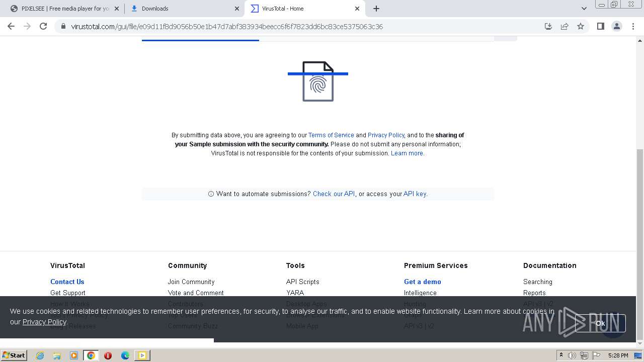Launch Internet Explorer from the taskbar

[40, 355]
